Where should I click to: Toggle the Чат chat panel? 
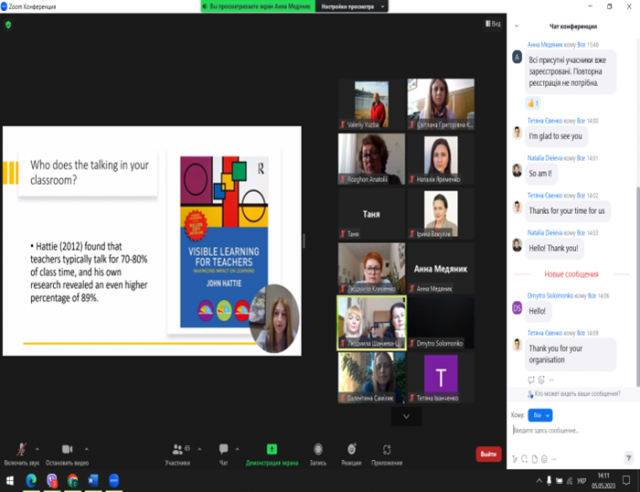coord(223,454)
